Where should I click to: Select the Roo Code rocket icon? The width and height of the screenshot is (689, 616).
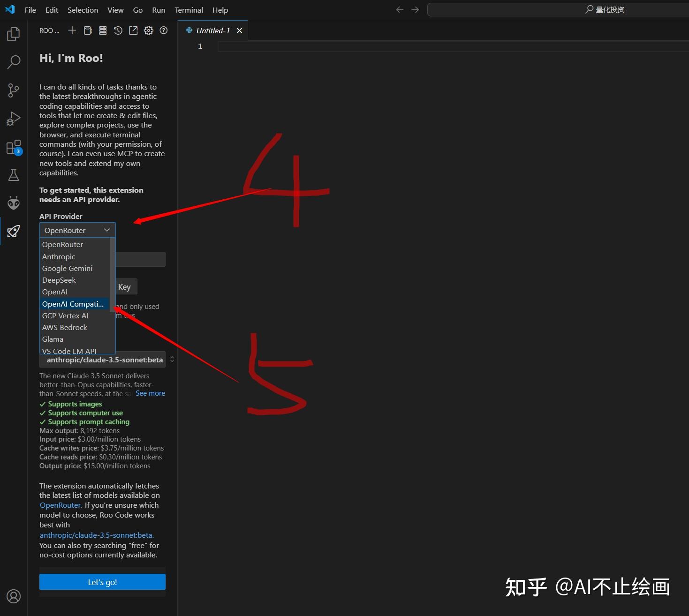point(14,231)
